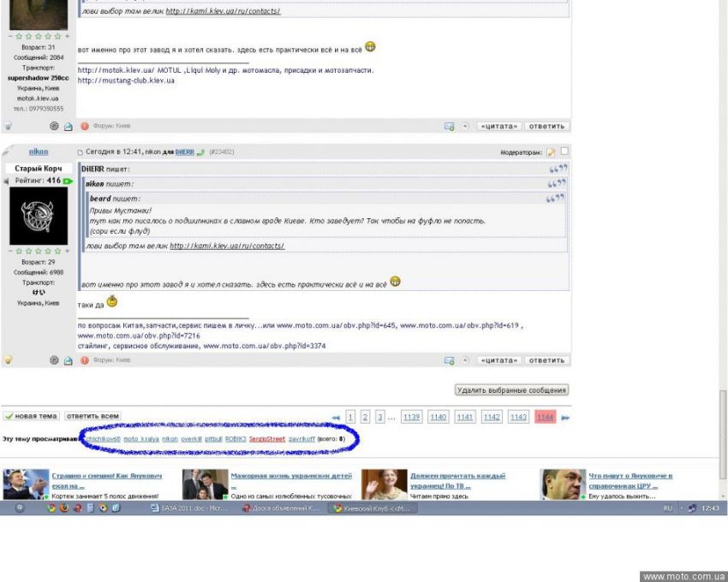Click the red report icon next to Форум: Киев
728x582 pixels.
[85, 360]
